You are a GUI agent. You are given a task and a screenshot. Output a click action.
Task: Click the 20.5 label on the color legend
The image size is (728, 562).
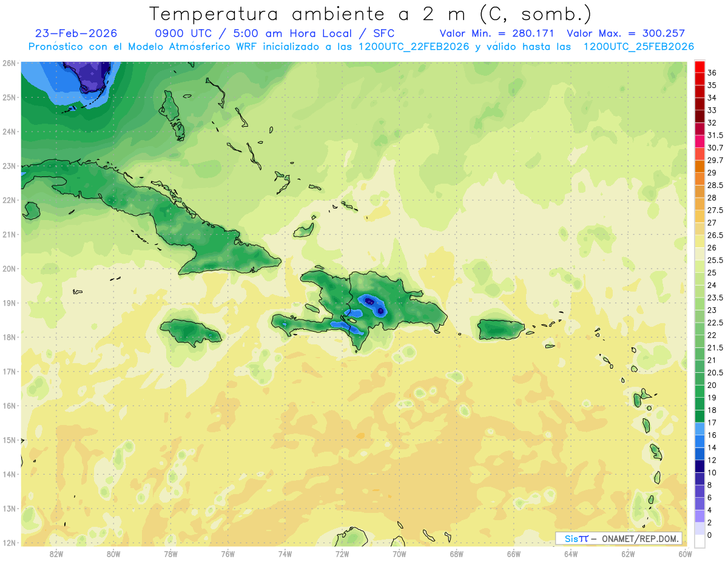(x=715, y=372)
